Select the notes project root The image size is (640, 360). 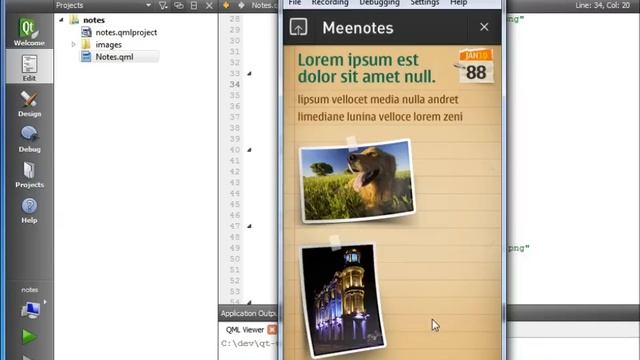(94, 20)
